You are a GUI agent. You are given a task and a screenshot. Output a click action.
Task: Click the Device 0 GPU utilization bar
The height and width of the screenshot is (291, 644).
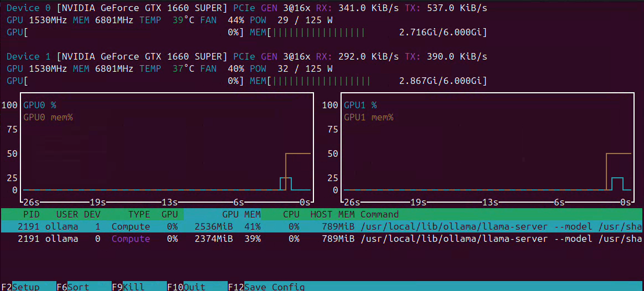[x=125, y=32]
